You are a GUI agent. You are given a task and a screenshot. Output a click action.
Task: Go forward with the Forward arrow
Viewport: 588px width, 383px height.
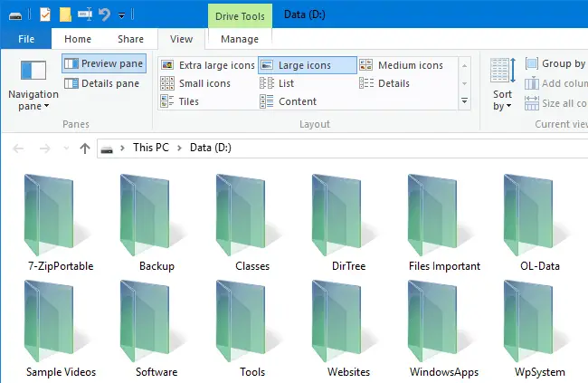(44, 148)
